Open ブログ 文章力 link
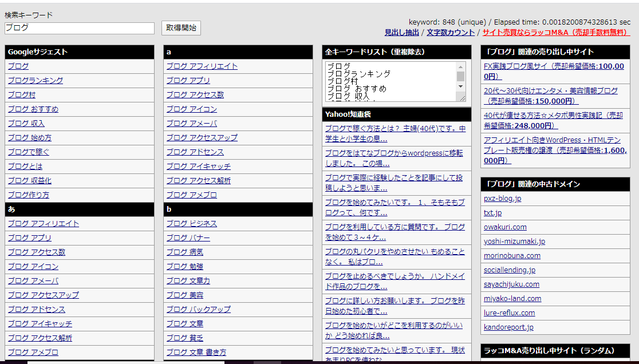Screen dimensions: 639x364 tap(188, 280)
